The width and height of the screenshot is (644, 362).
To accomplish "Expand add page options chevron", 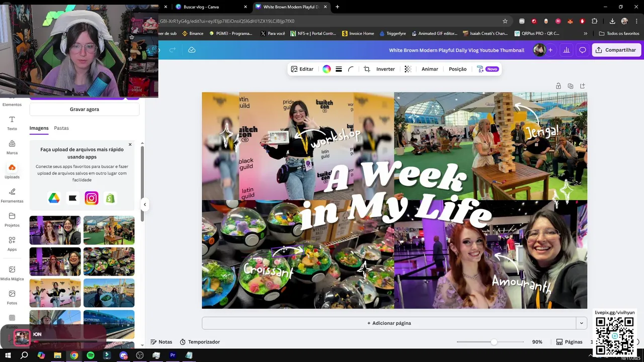I will 582,323.
